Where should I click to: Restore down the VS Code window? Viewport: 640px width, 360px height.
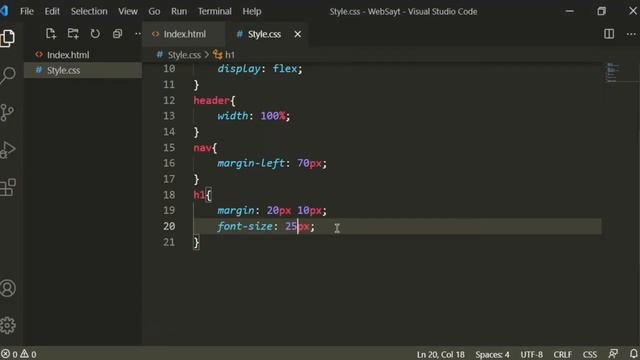point(601,11)
